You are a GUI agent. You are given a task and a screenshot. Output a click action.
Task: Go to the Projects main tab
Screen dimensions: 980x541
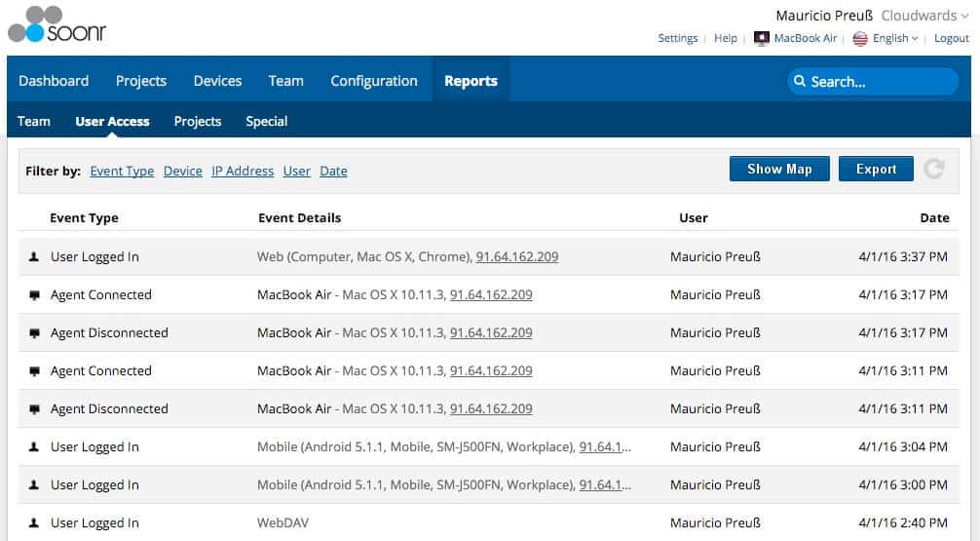(x=141, y=81)
